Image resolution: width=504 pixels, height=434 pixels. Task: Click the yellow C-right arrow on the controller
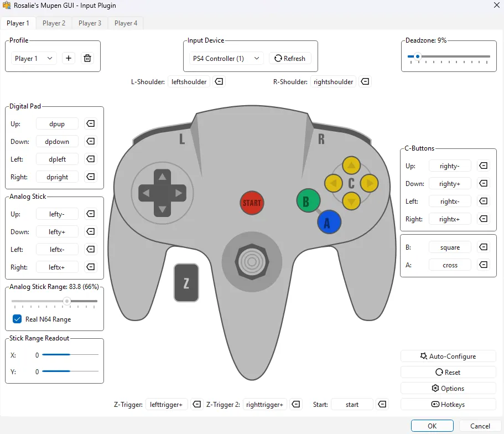coord(370,183)
